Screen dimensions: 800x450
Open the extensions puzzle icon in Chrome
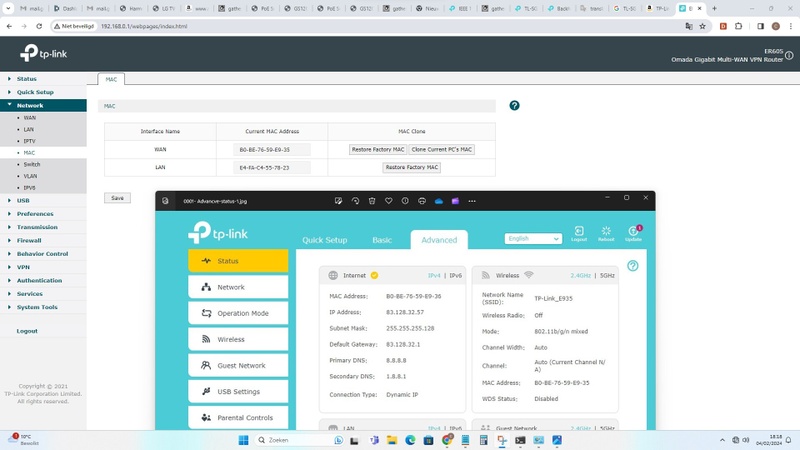(x=738, y=26)
